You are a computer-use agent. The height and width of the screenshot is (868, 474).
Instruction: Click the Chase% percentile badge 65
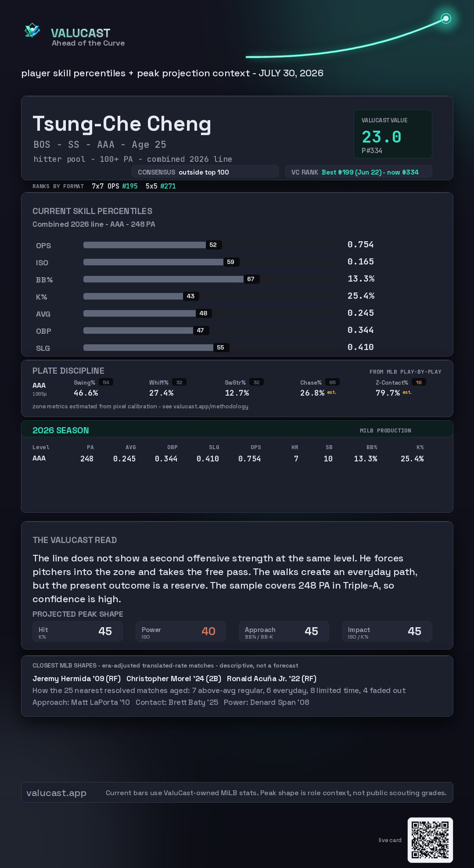tap(333, 382)
